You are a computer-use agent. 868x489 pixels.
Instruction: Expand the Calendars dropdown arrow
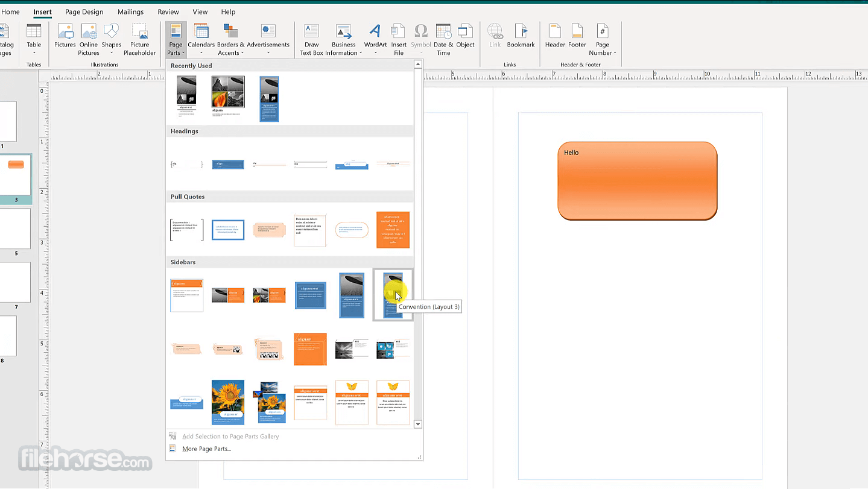[201, 53]
